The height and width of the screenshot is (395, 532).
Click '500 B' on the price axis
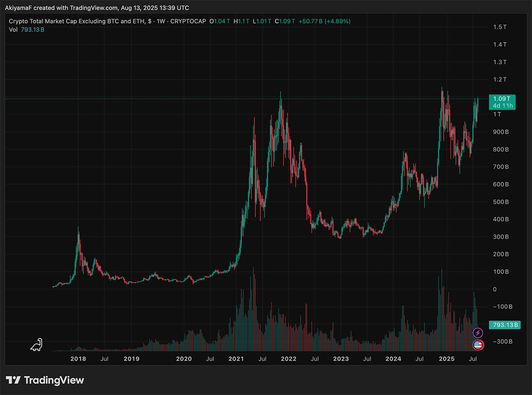coord(501,202)
